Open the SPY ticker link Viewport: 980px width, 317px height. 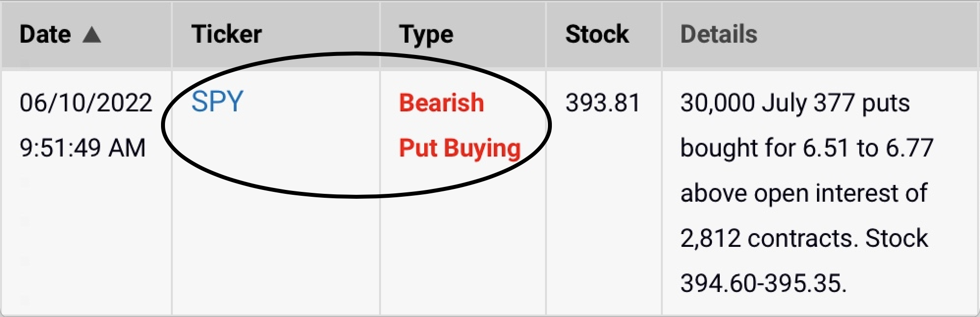217,102
